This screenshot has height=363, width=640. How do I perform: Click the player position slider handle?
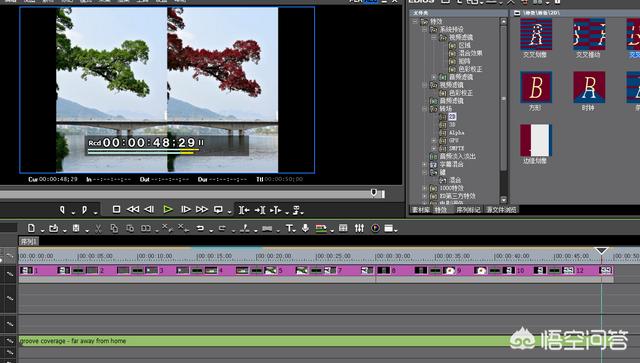pos(373,193)
